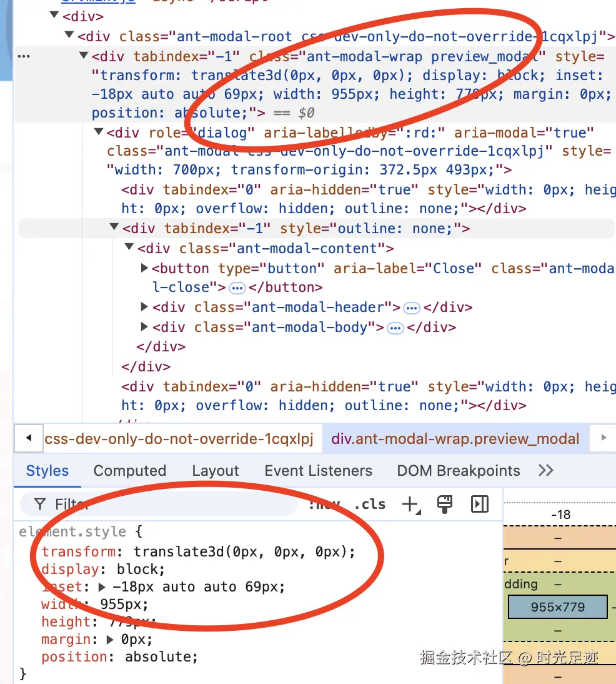Open the .cls element classes editor

[369, 504]
